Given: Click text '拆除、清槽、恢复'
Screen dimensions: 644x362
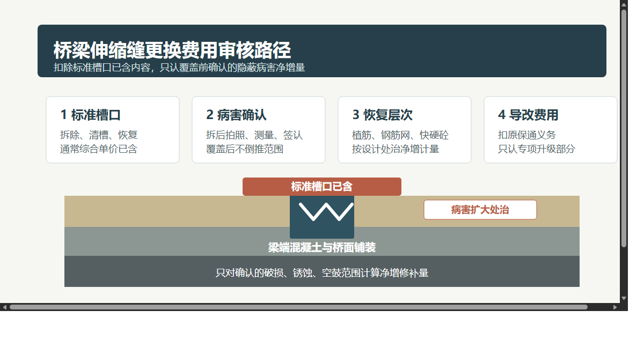Looking at the screenshot, I should coord(99,135).
